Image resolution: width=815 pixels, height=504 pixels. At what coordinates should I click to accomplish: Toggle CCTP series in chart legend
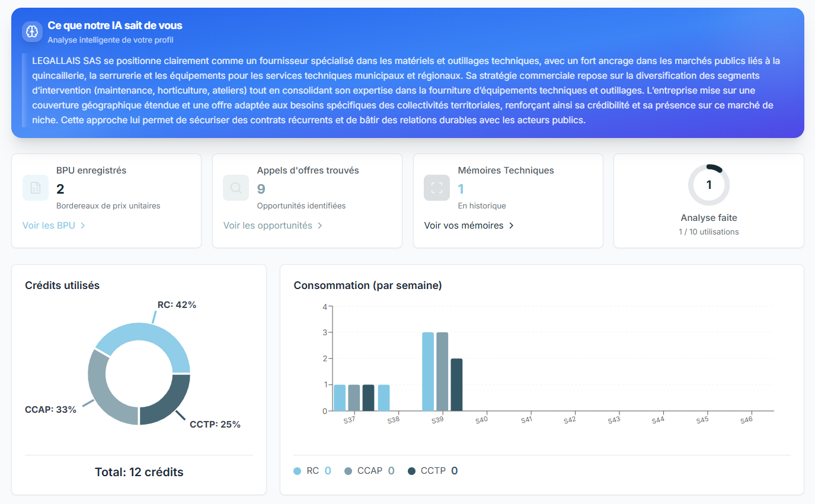pyautogui.click(x=433, y=471)
